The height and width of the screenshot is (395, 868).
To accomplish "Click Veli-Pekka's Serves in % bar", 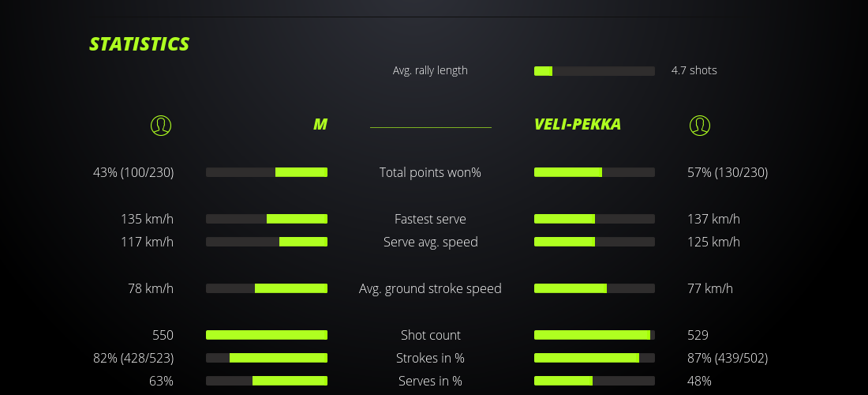I will click(594, 381).
